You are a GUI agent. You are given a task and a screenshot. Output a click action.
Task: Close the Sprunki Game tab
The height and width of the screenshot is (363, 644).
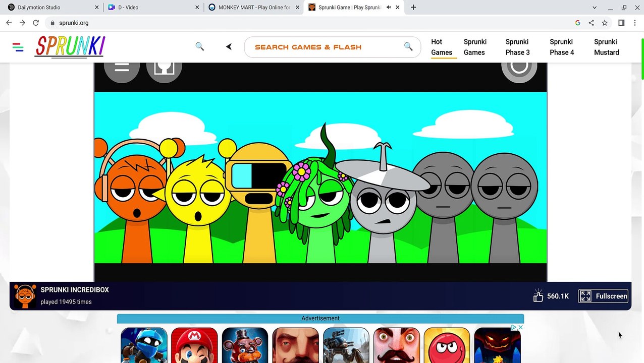[x=398, y=7]
